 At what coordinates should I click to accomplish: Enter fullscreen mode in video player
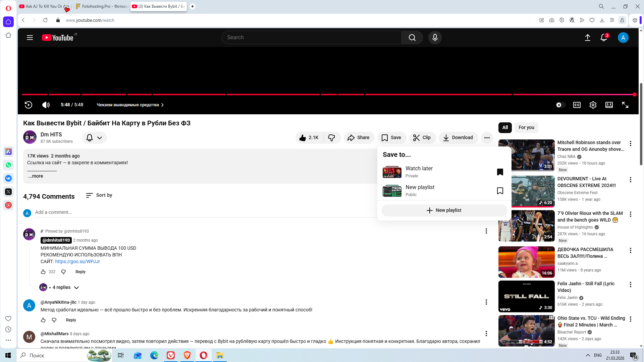point(625,105)
